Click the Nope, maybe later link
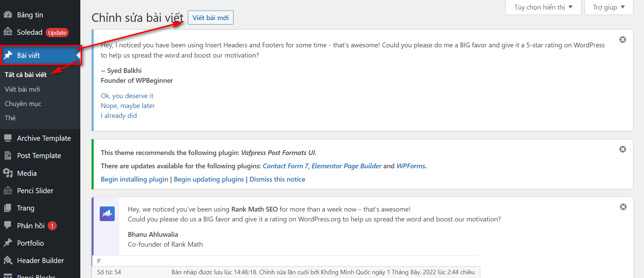This screenshot has height=278, width=644. pos(128,106)
